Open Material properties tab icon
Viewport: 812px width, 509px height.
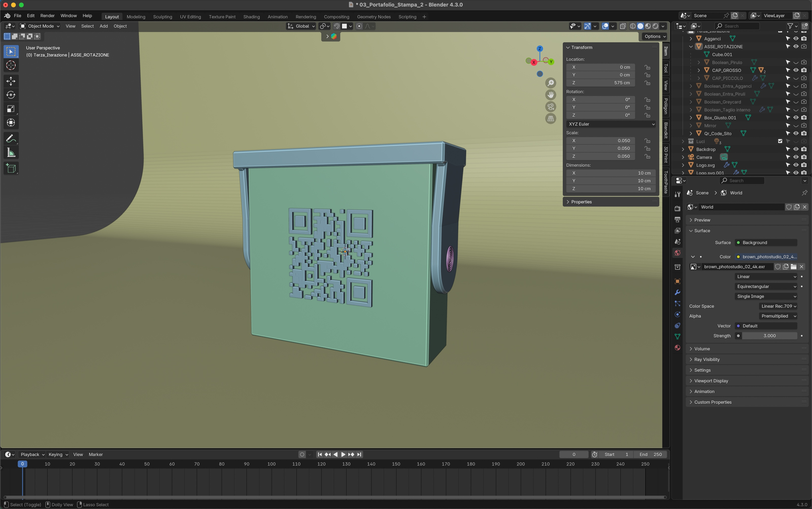[x=678, y=348]
